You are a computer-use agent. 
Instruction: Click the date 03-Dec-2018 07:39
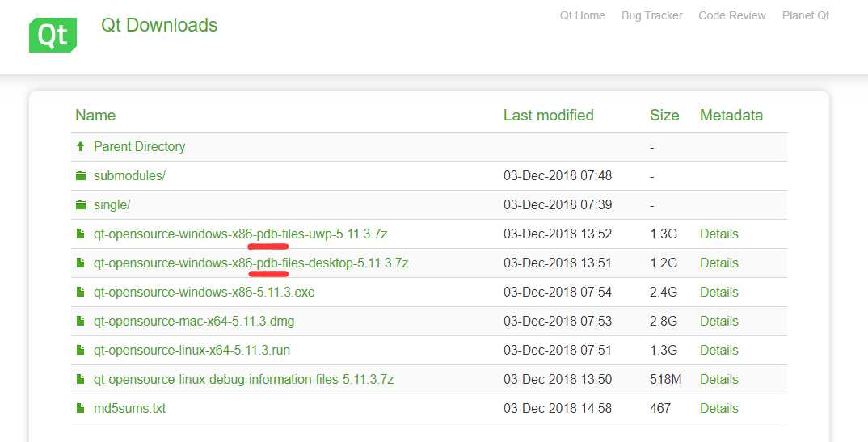pos(558,204)
